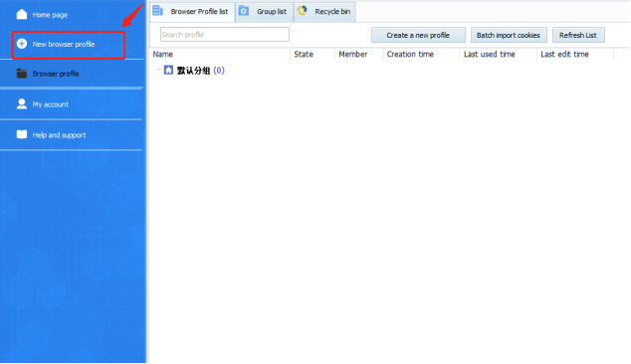
Task: Click Refresh List button
Action: 578,35
